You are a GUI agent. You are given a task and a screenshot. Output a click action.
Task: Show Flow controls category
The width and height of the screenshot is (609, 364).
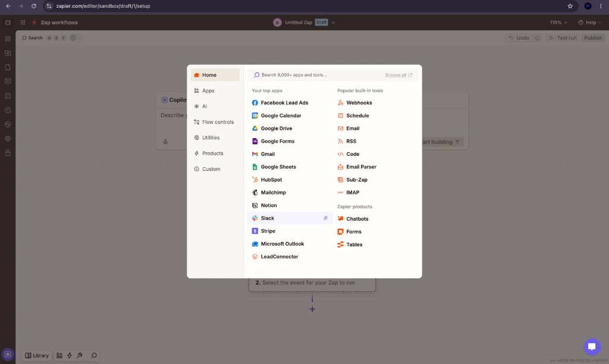pyautogui.click(x=215, y=122)
